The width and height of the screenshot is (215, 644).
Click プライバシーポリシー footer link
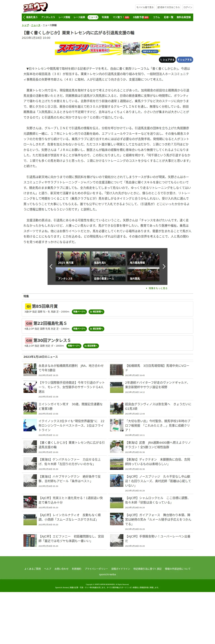tap(96, 569)
